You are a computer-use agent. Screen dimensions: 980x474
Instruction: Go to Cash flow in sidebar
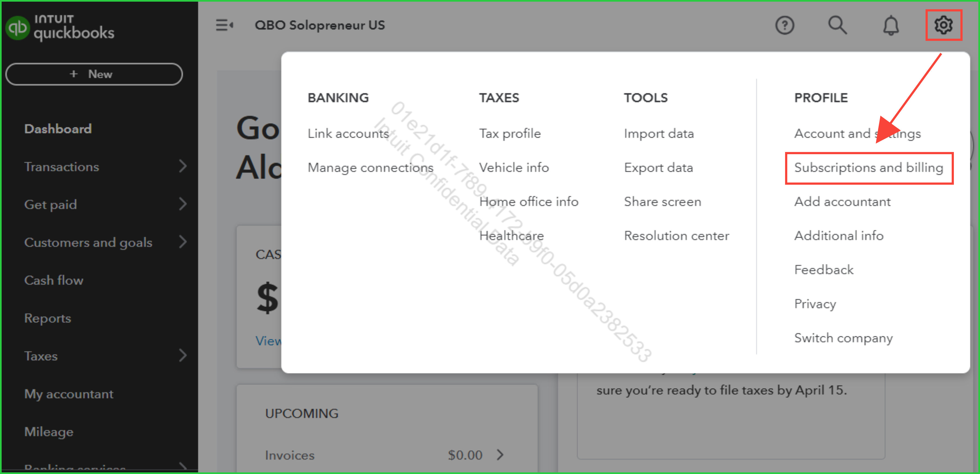(x=54, y=280)
